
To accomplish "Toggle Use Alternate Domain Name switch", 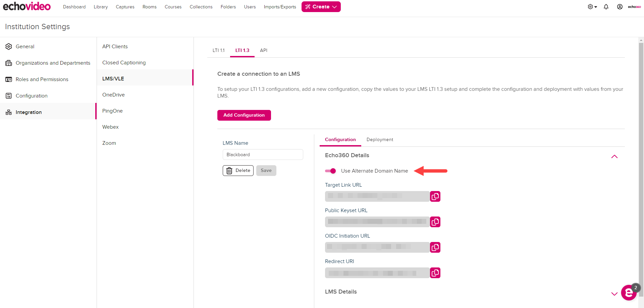I will 330,171.
